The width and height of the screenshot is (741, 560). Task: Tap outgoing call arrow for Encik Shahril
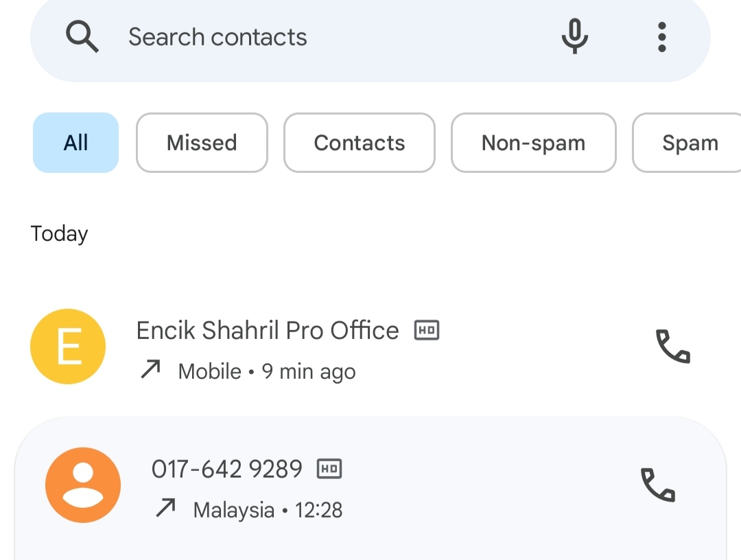tap(150, 371)
